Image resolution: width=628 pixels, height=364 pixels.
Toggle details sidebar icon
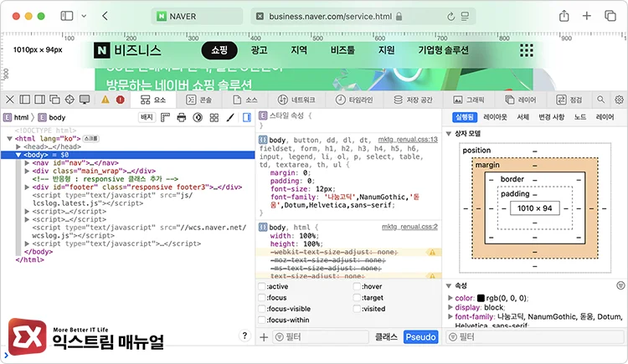(x=247, y=117)
